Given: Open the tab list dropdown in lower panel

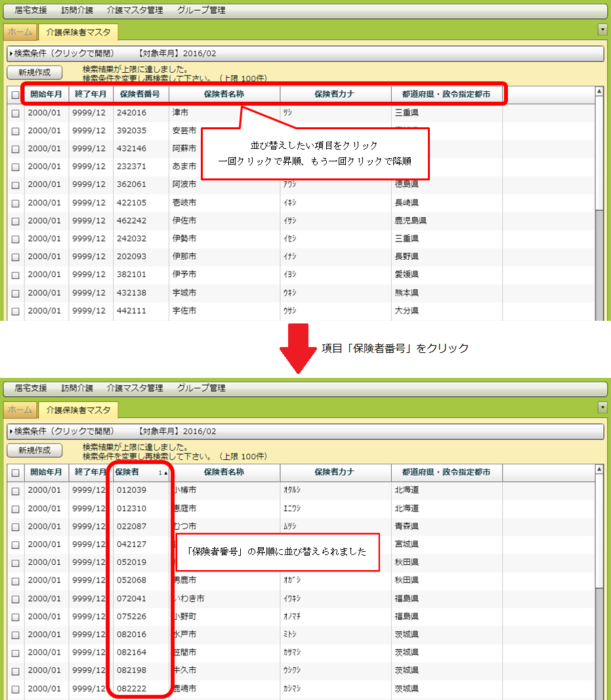Looking at the screenshot, I should (x=602, y=407).
